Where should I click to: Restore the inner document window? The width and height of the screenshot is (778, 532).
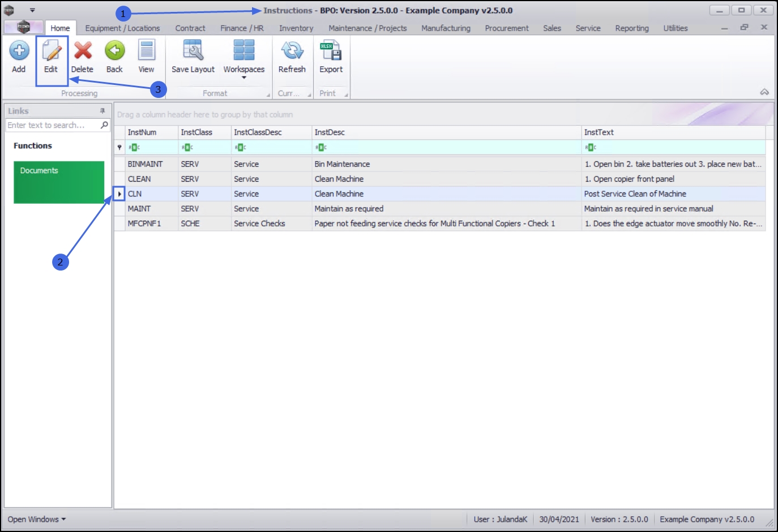744,27
